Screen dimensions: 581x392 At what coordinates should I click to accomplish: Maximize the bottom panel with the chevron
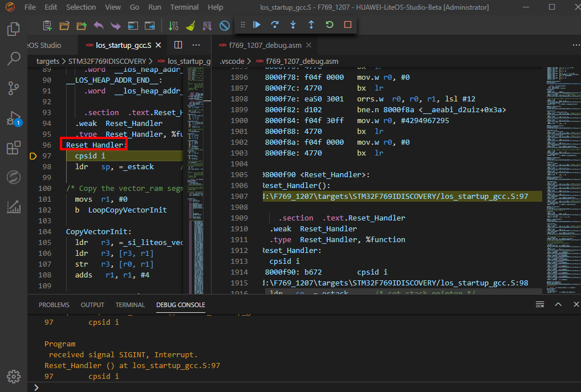(x=559, y=305)
